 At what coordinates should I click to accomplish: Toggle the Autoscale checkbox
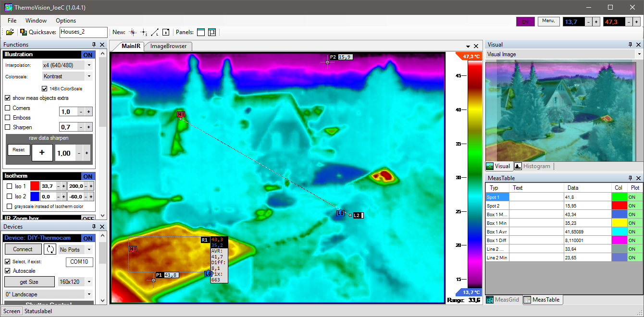pos(8,271)
